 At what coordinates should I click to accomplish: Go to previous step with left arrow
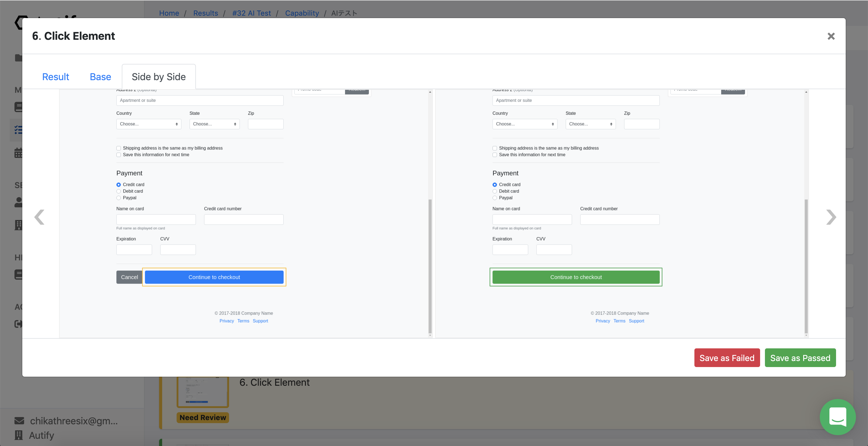tap(39, 217)
